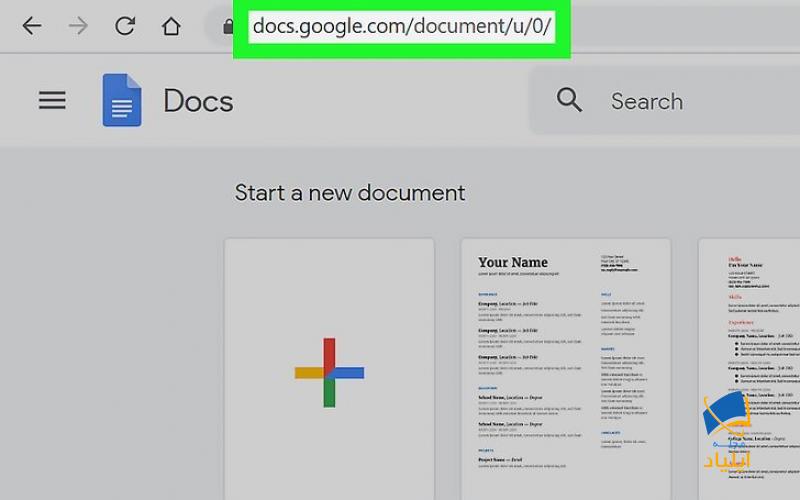
Task: Open the red-accent resume template with Hello heading
Action: [749, 369]
